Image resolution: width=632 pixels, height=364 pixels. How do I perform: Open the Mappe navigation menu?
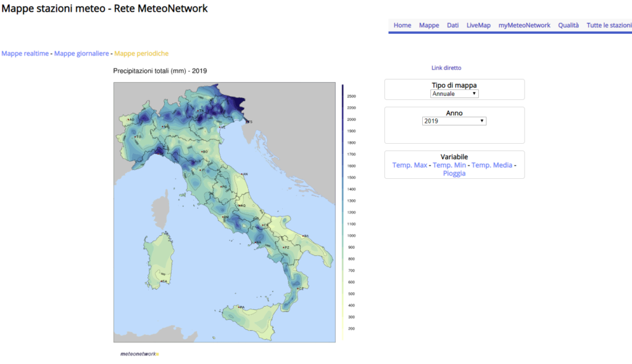429,25
